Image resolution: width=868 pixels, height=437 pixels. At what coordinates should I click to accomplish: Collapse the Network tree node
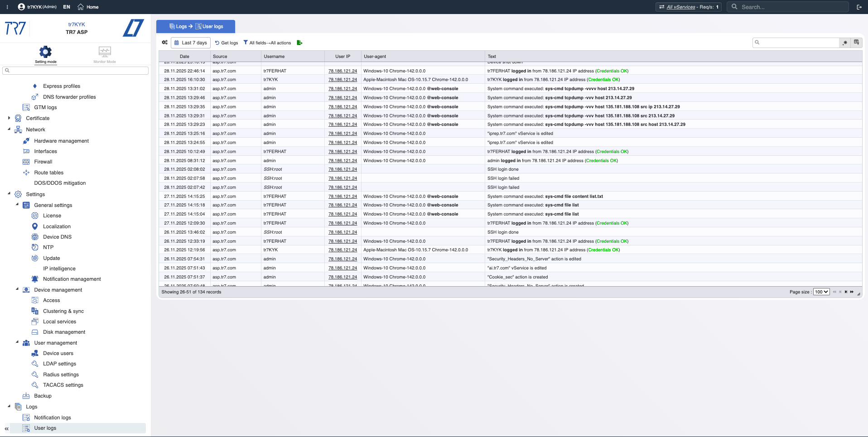coord(9,129)
